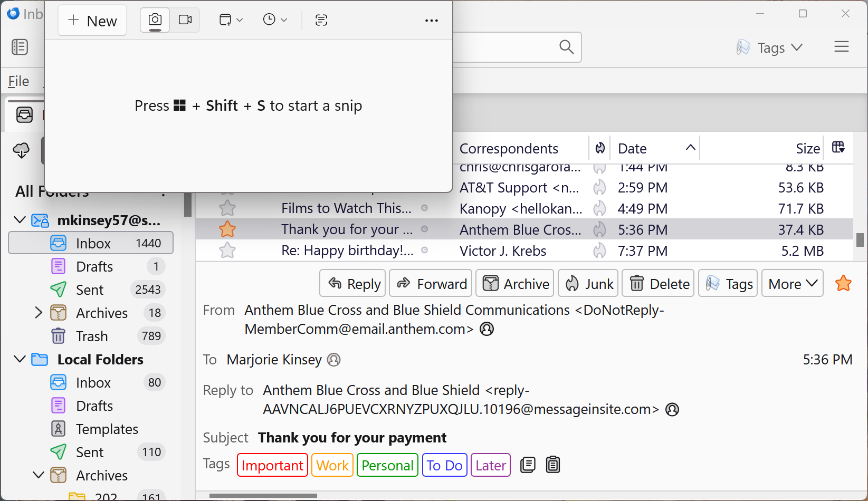Collapse the Local Folders tree

coord(20,359)
